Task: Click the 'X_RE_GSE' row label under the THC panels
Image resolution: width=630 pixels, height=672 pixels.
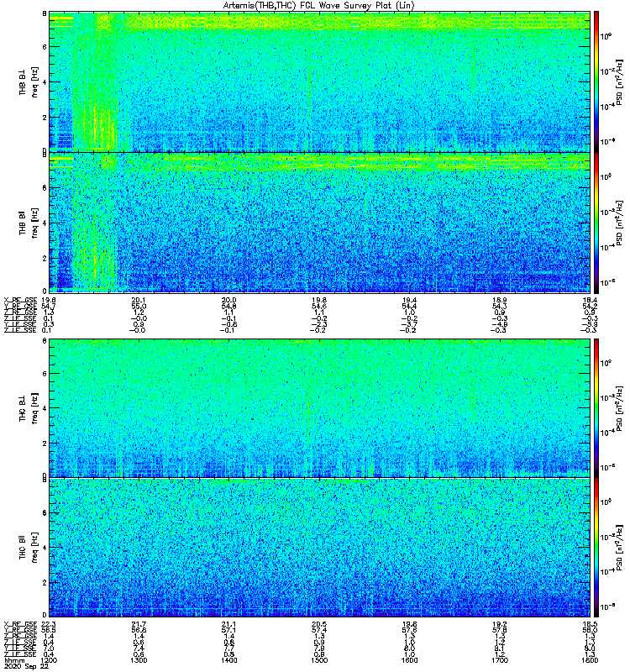Action: click(20, 624)
